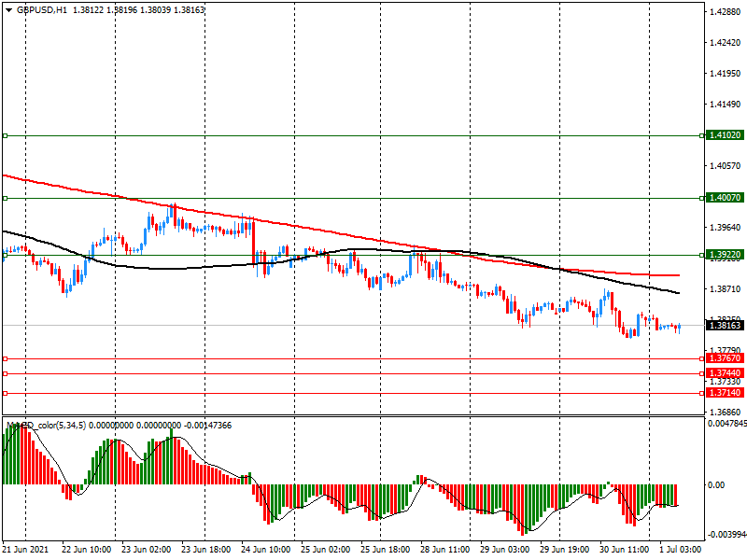
Task: Click the 21 Jun 2021 time axis label
Action: [x=26, y=550]
